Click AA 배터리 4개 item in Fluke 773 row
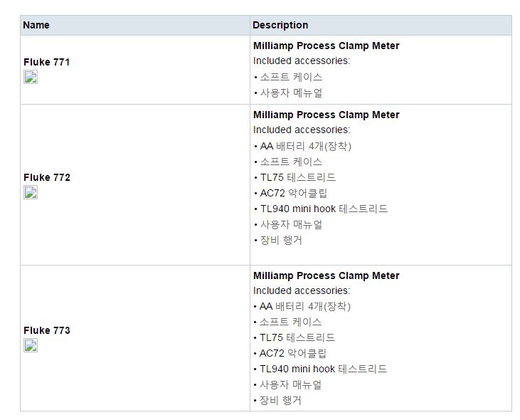Image resolution: width=520 pixels, height=420 pixels. pos(304,306)
